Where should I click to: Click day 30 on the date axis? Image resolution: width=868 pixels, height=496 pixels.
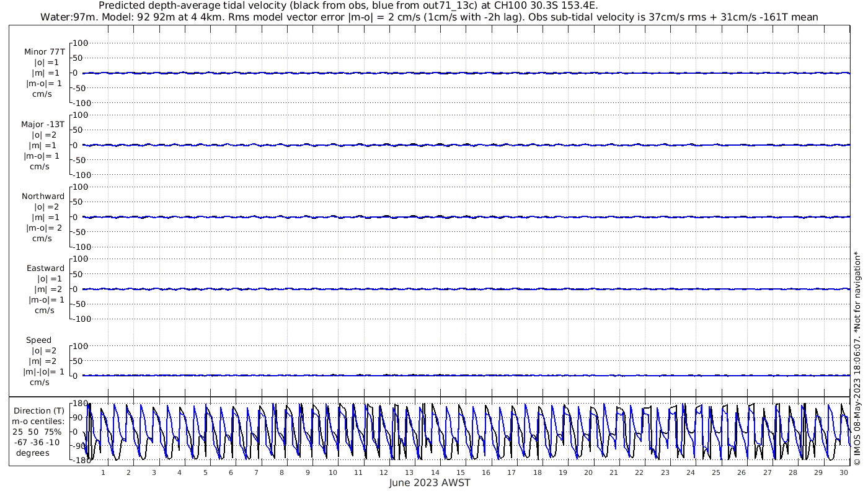844,472
